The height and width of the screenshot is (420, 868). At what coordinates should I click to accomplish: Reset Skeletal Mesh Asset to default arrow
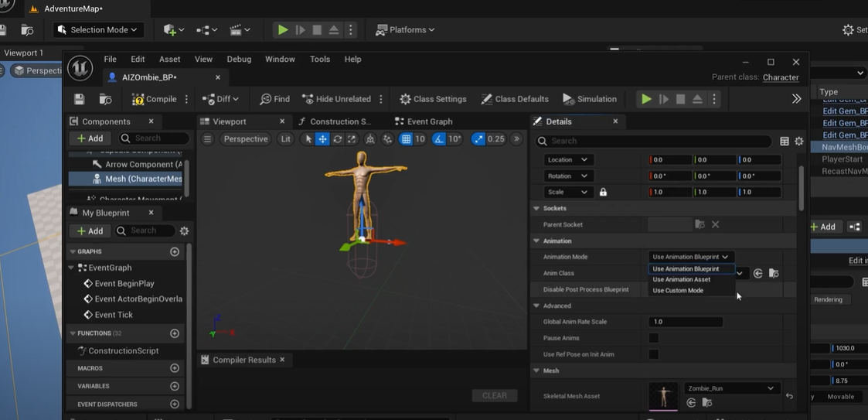pos(789,396)
